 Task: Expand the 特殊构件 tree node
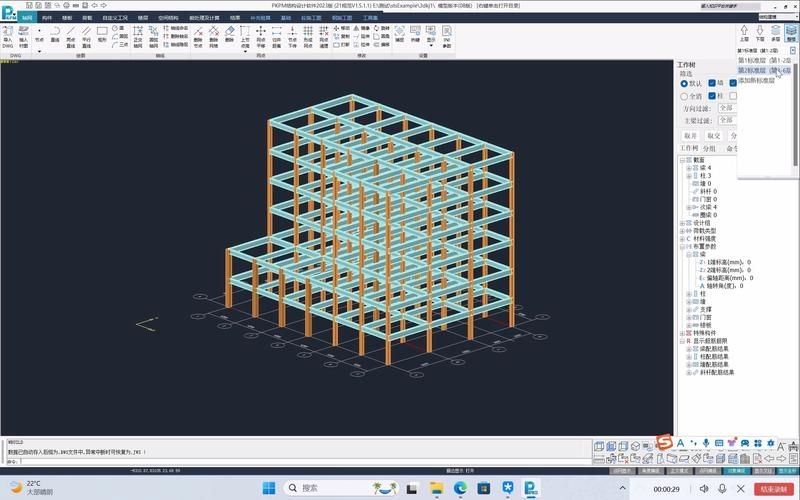pyautogui.click(x=682, y=333)
